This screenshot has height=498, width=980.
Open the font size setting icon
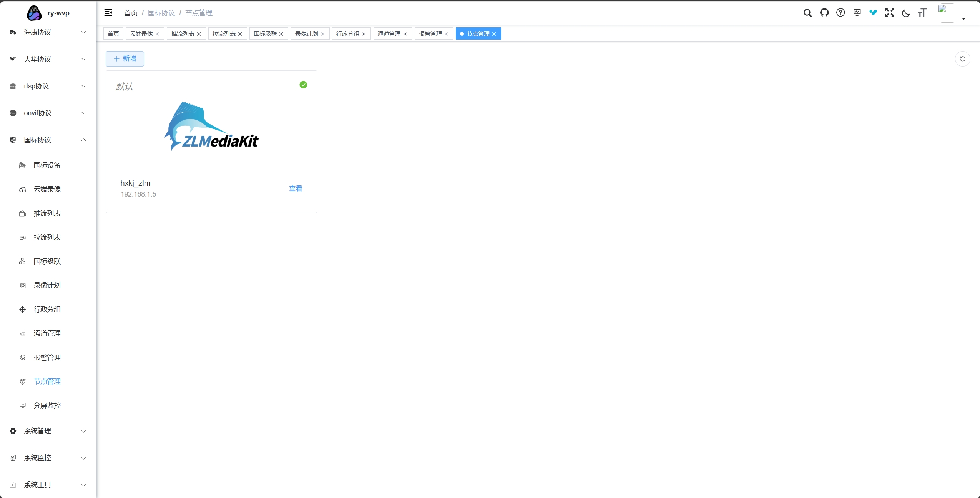click(922, 13)
